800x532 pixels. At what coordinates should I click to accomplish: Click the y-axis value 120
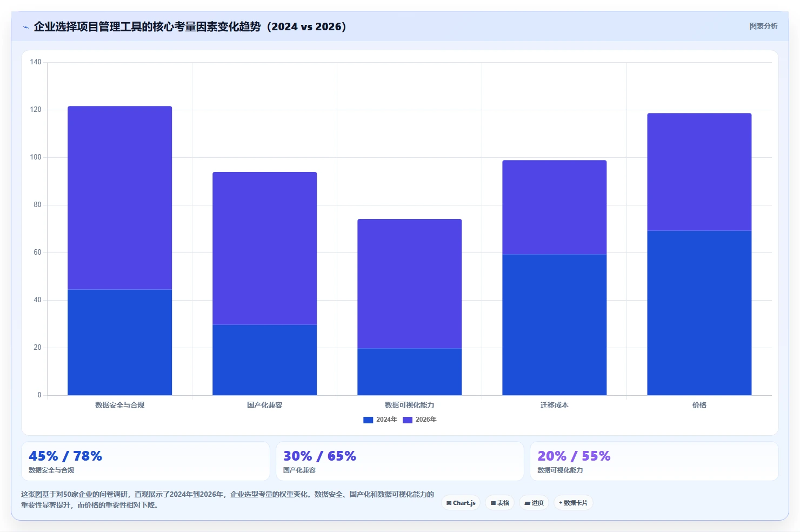click(36, 110)
